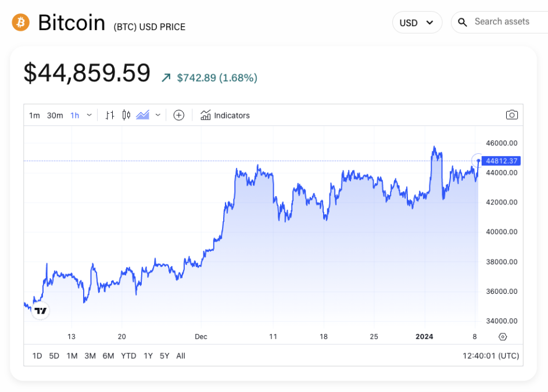Take a chart snapshot with the camera icon
This screenshot has width=548, height=392.
512,115
